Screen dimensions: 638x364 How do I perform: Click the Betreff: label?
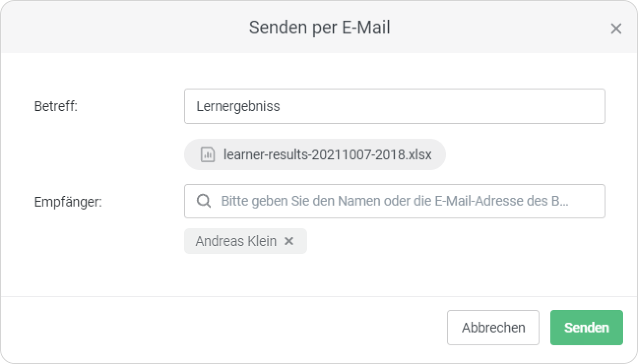(56, 106)
